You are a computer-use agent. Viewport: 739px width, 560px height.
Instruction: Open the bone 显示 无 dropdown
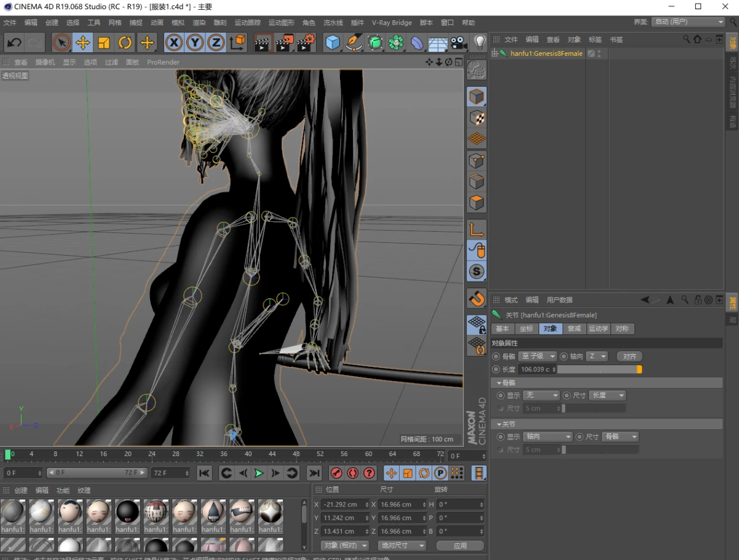coord(542,395)
